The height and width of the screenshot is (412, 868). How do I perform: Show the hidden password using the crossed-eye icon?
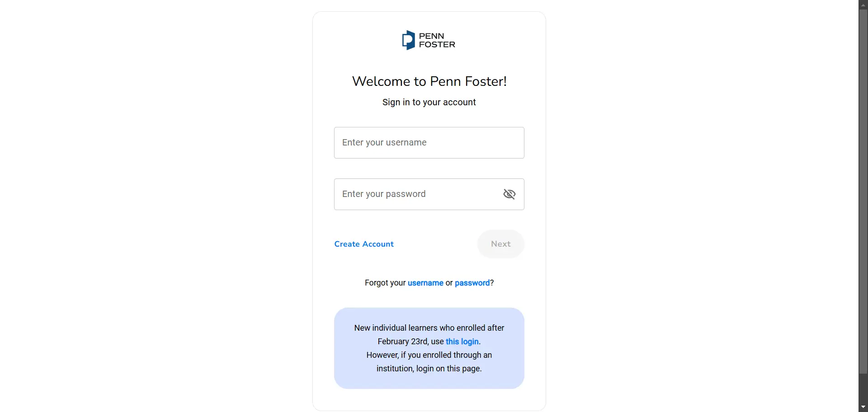[x=509, y=194]
